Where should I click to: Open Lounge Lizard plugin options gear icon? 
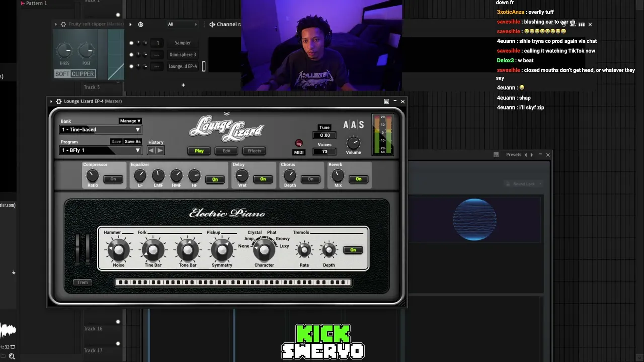[x=59, y=101]
